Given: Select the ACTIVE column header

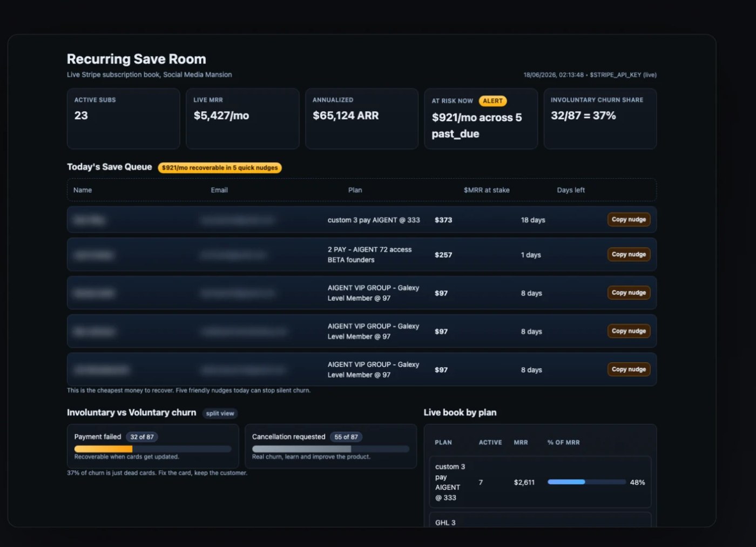Looking at the screenshot, I should click(490, 442).
